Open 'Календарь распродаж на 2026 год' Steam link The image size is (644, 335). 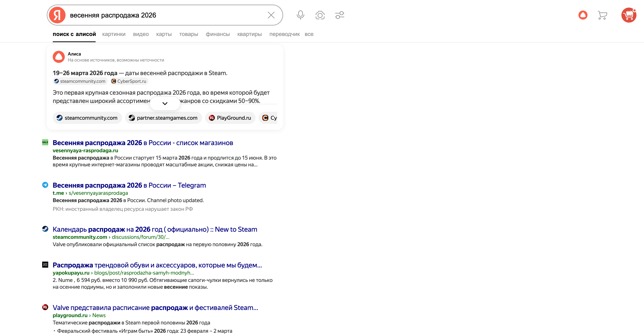(155, 229)
